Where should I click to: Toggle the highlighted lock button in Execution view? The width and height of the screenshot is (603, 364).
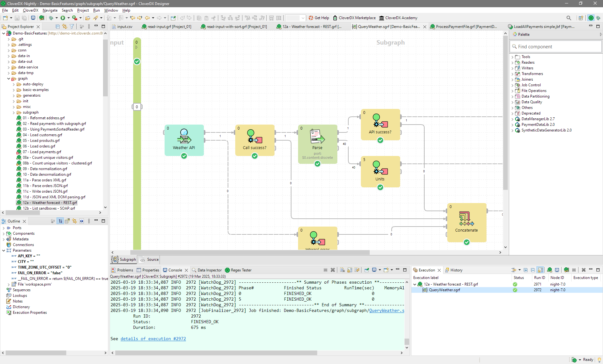coord(540,270)
